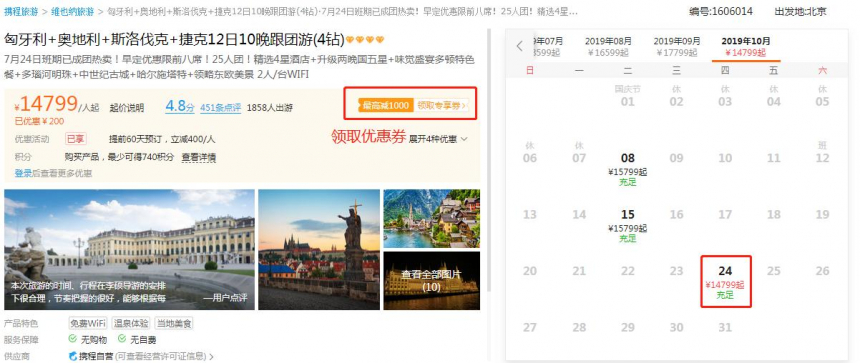The width and height of the screenshot is (860, 363).
Task: Go to previous month with left arrow
Action: [520, 46]
